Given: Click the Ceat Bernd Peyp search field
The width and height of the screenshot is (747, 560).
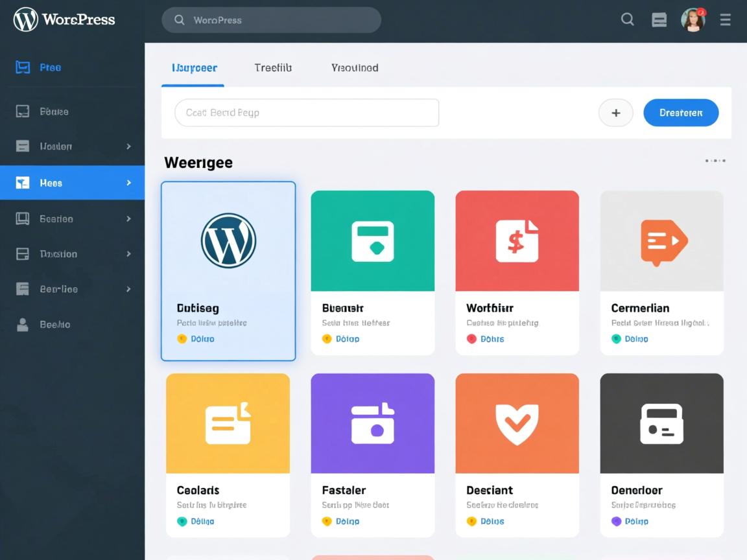Looking at the screenshot, I should click(307, 113).
